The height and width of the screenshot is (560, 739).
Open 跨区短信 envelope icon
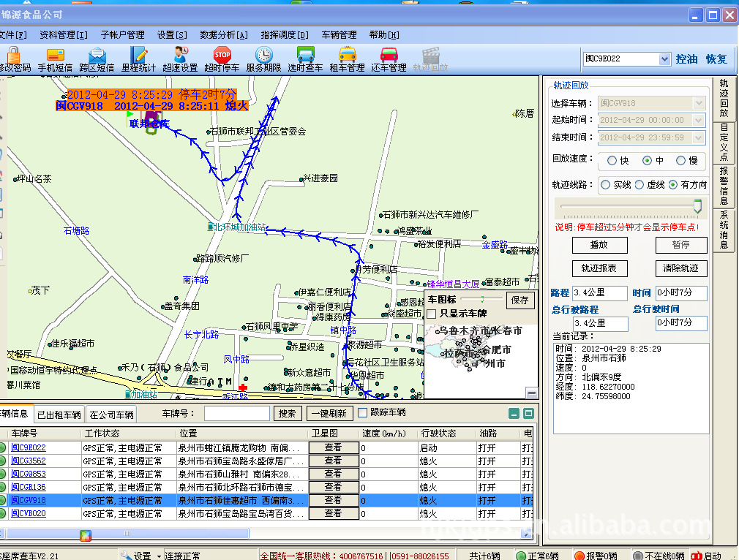[97, 56]
